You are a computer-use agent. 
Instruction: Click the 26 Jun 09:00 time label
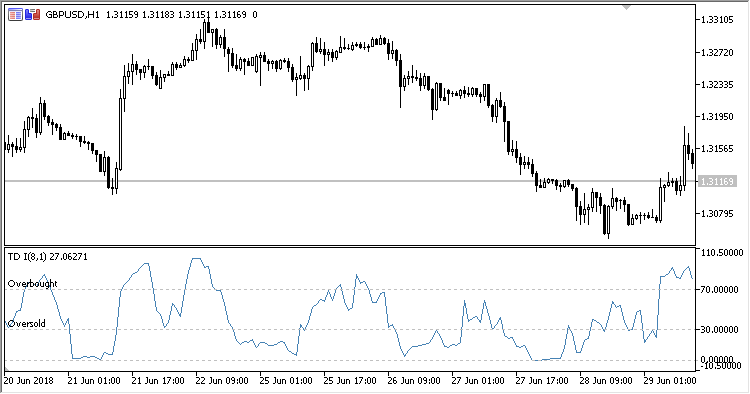pyautogui.click(x=414, y=381)
